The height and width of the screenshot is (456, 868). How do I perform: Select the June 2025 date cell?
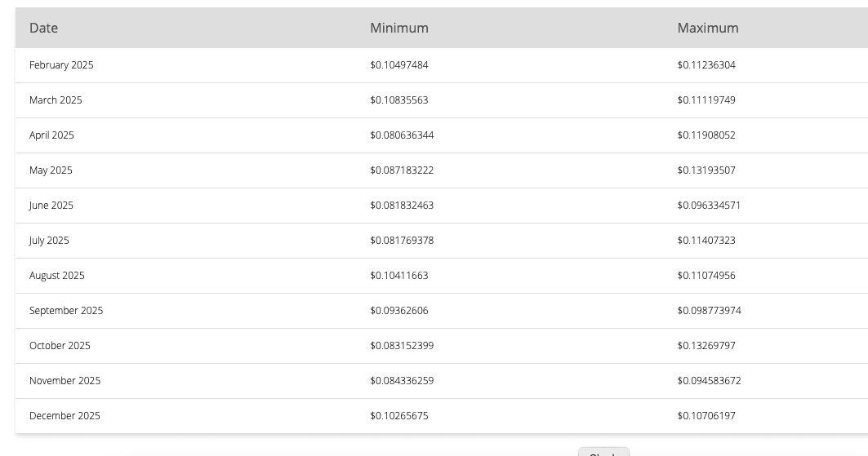[51, 206]
